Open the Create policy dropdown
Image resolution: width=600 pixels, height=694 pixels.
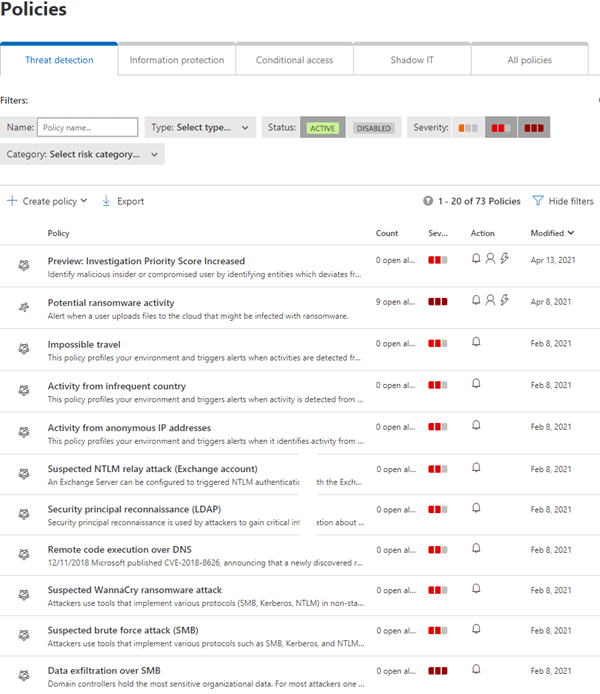coord(47,201)
